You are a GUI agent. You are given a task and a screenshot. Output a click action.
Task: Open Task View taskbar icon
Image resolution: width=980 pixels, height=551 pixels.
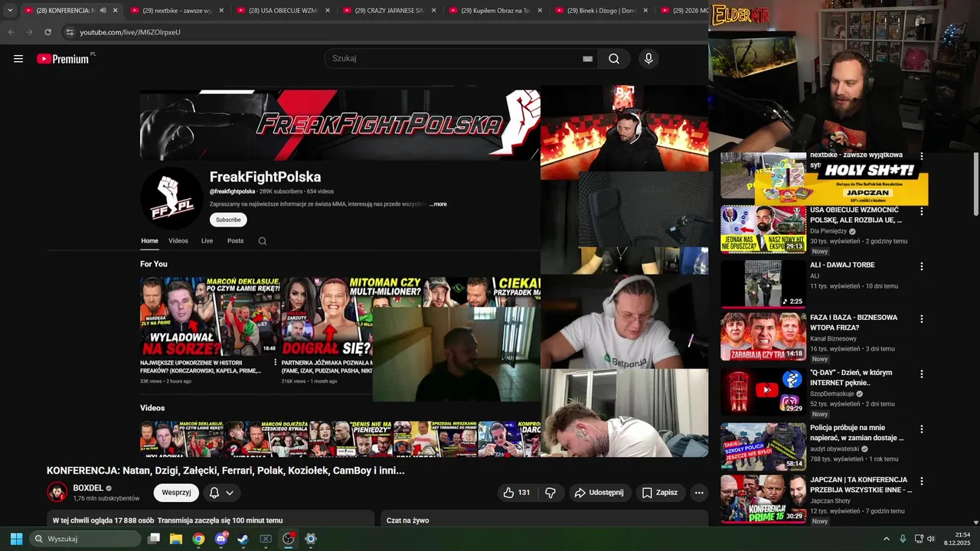[x=154, y=539]
